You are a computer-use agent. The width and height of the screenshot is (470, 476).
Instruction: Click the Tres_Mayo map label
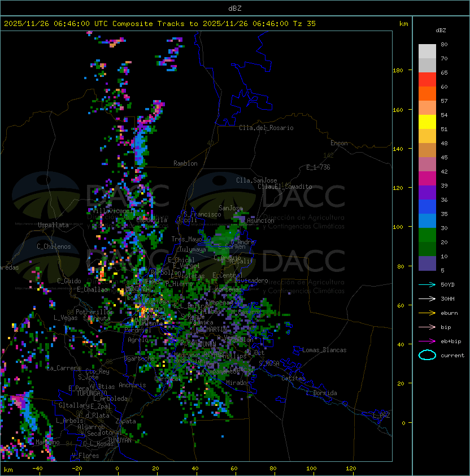pyautogui.click(x=186, y=239)
